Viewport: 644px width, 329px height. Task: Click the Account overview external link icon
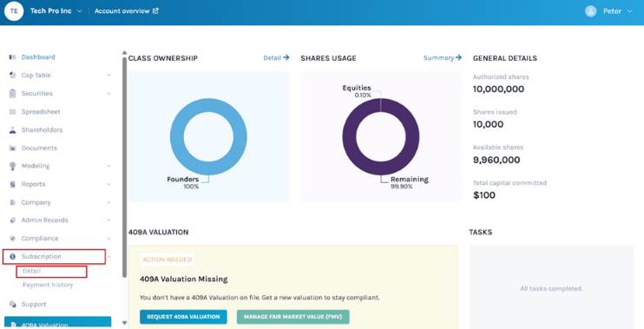[x=155, y=11]
